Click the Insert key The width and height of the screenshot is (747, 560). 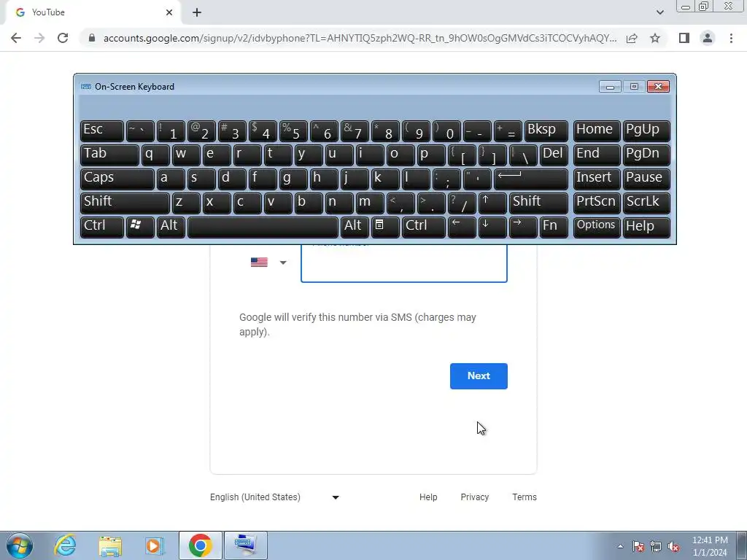click(597, 178)
